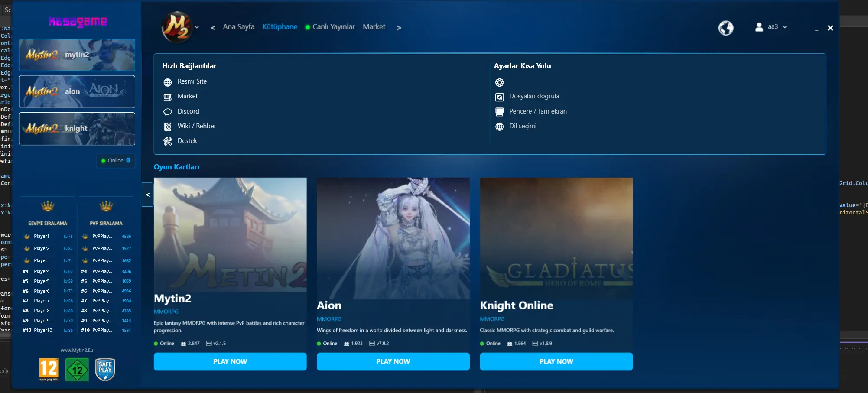
Task: Switch to the Ana Sayfa tab
Action: (238, 27)
